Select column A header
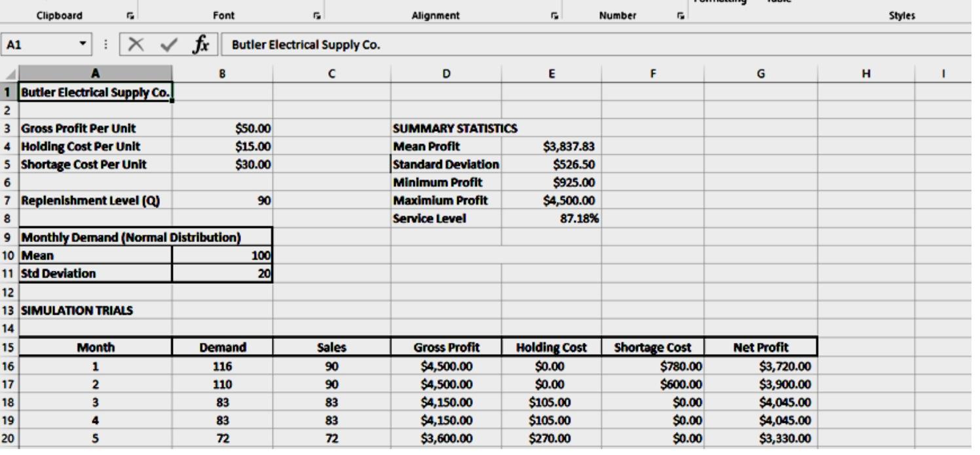This screenshot has height=455, width=980. click(96, 73)
